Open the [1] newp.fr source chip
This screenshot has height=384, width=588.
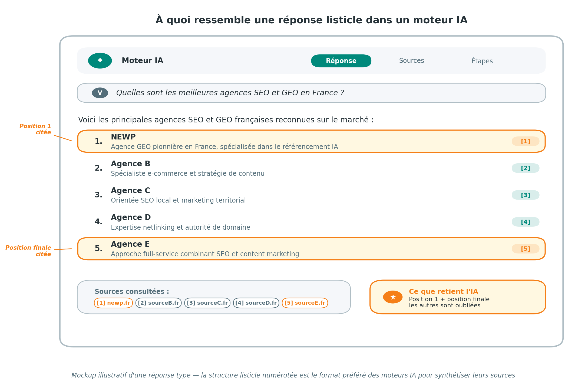tap(113, 303)
